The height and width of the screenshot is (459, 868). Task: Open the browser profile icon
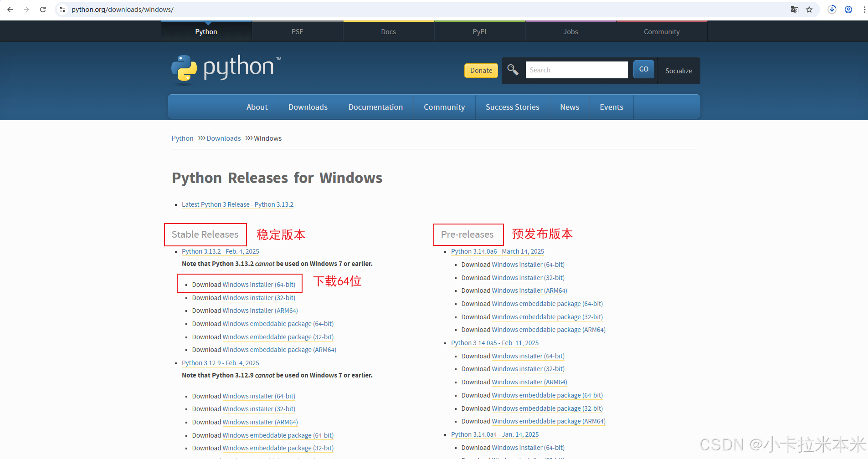click(x=848, y=10)
